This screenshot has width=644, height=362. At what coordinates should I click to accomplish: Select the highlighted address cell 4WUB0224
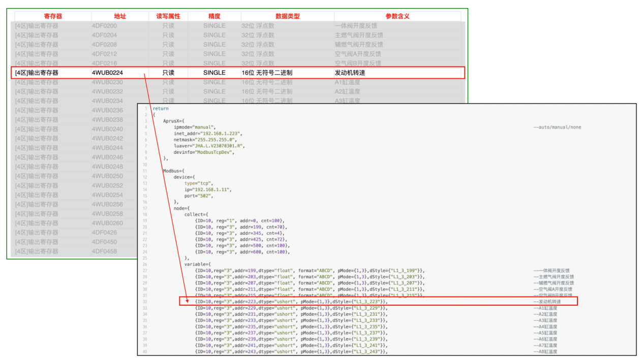(x=107, y=73)
